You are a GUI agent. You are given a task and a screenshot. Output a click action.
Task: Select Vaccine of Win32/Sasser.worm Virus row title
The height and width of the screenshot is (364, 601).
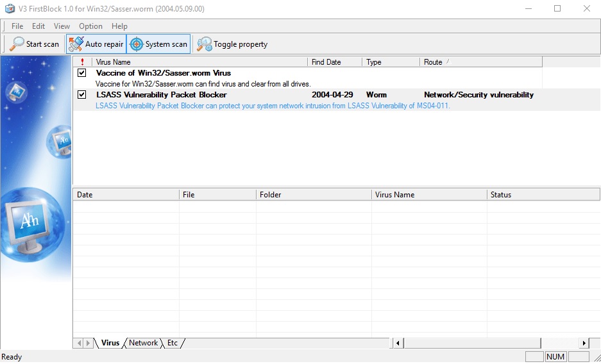(164, 72)
